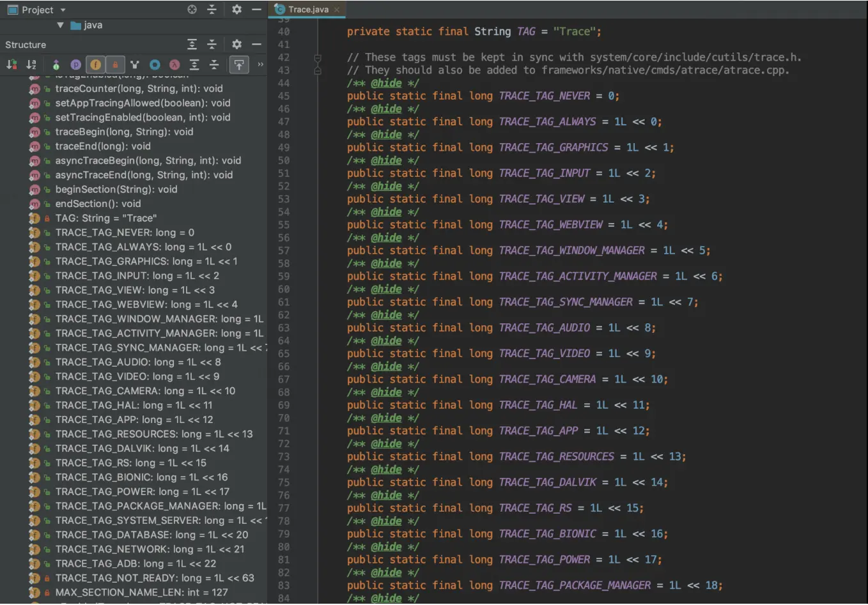Toggle Show Properties (purple p)
This screenshot has width=868, height=605.
[x=76, y=65]
